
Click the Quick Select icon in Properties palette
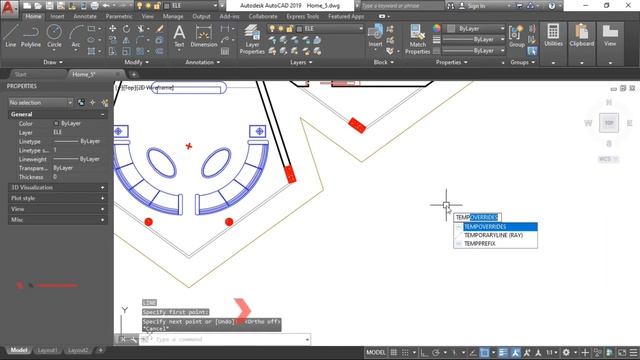105,102
